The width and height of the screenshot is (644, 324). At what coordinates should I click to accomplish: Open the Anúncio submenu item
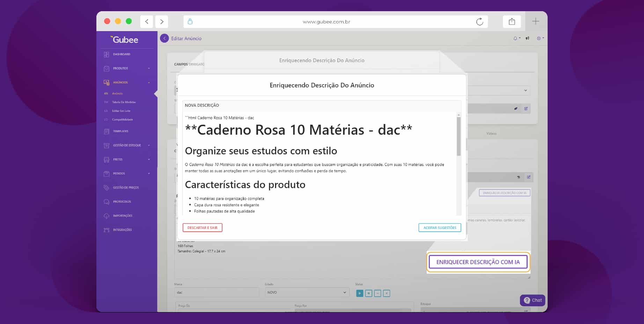tap(117, 94)
